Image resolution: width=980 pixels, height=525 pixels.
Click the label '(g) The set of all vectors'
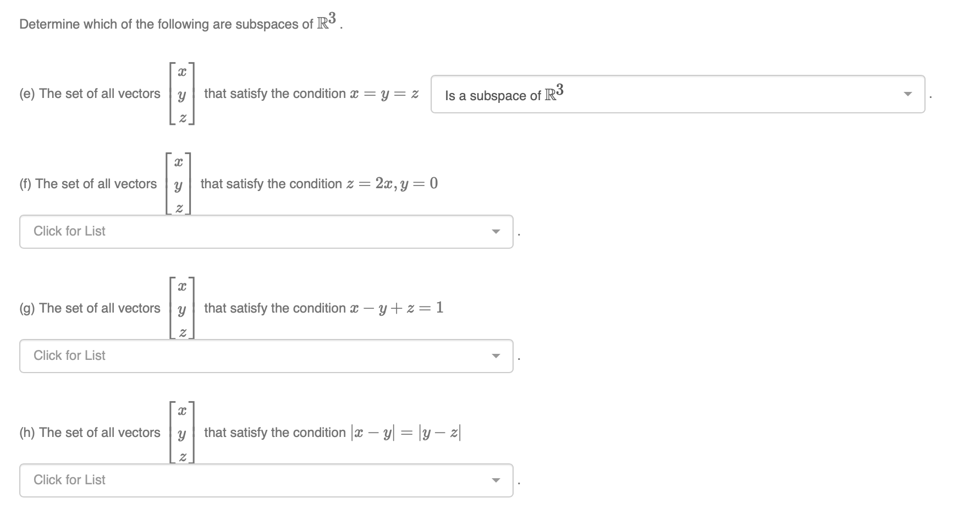(89, 308)
